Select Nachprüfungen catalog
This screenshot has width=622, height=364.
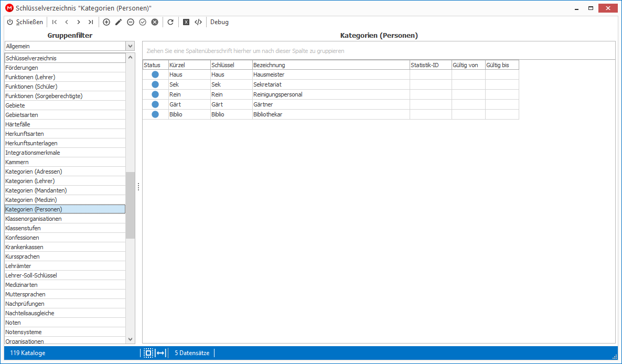click(65, 304)
